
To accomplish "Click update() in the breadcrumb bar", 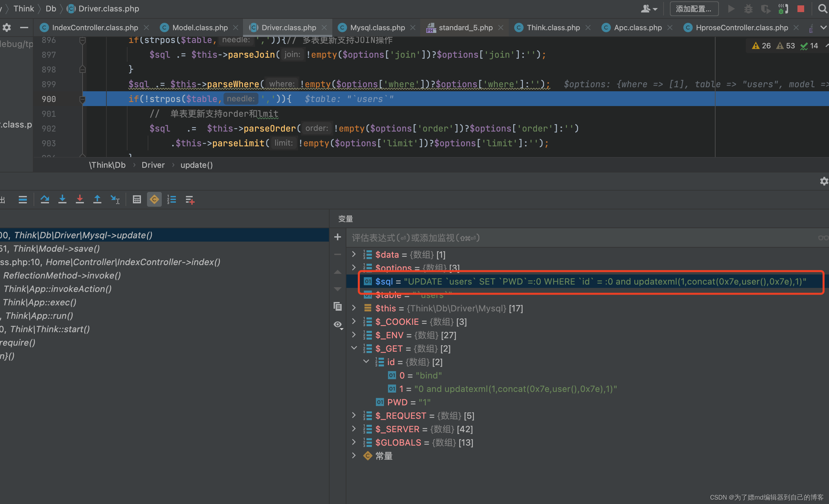I will click(x=196, y=165).
